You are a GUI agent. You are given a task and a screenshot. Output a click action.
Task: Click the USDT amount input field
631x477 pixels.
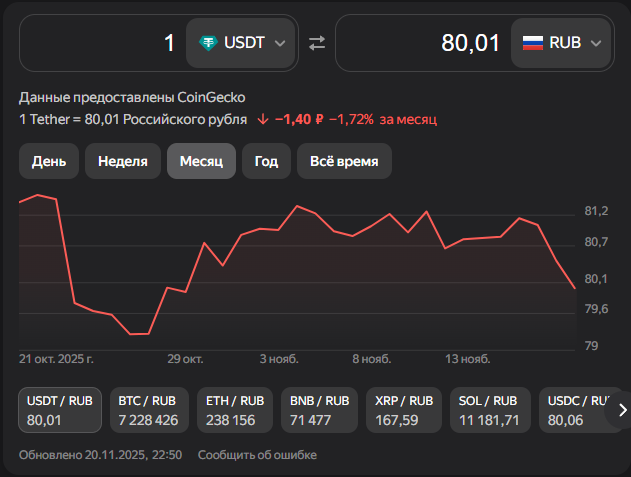tap(100, 43)
